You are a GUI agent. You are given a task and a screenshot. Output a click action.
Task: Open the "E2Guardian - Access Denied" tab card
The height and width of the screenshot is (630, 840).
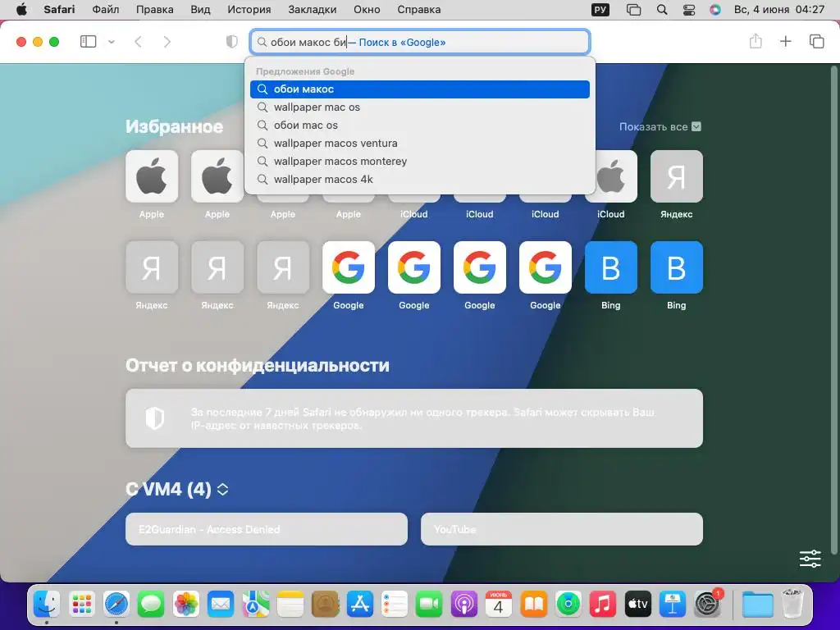pos(267,529)
